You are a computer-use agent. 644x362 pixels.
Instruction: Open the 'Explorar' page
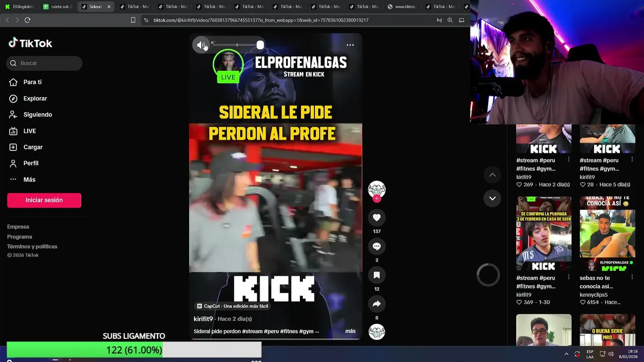35,99
